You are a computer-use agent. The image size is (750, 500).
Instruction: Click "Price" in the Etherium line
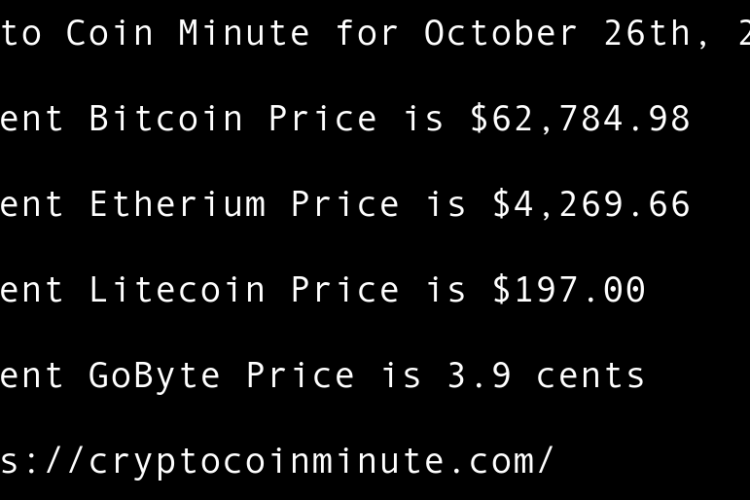(x=345, y=205)
